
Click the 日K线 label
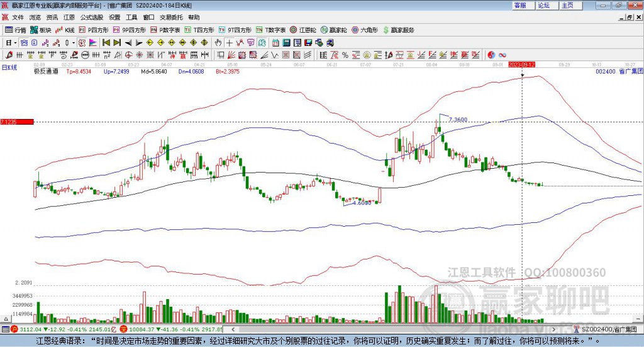tap(9, 67)
